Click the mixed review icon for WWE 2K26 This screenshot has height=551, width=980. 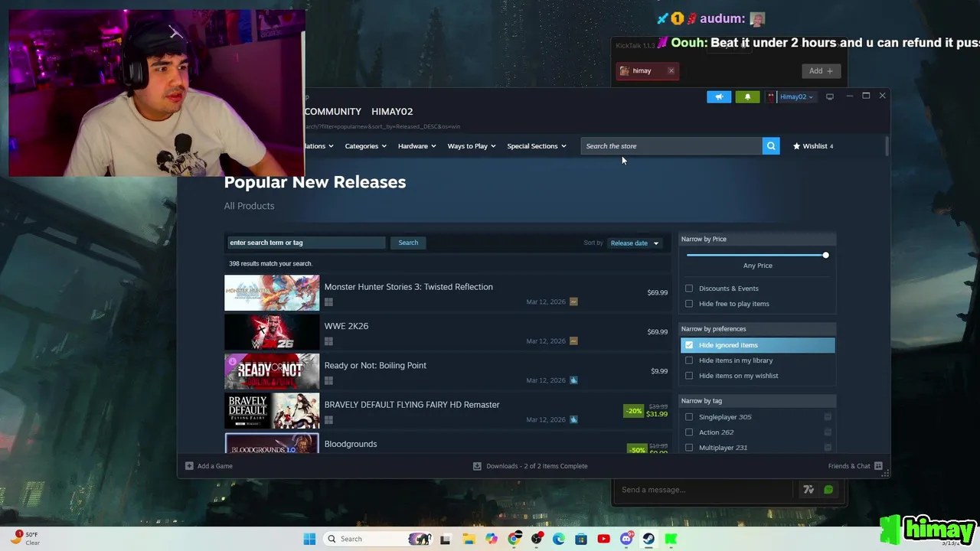click(x=573, y=341)
